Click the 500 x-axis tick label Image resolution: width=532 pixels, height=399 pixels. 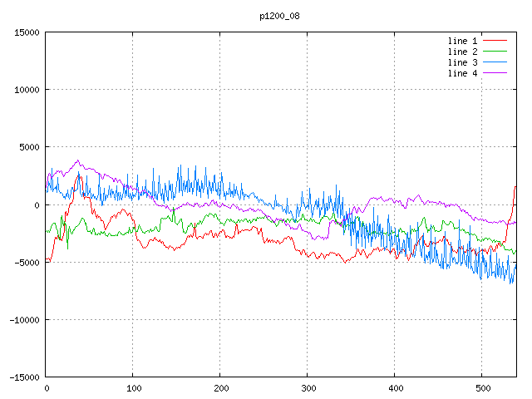click(x=482, y=388)
